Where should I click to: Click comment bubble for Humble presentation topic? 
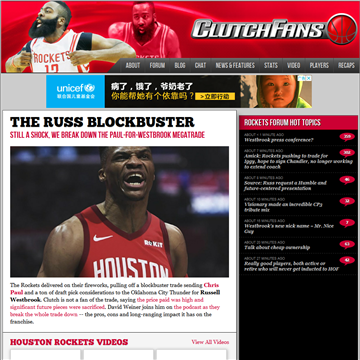pyautogui.click(x=347, y=180)
